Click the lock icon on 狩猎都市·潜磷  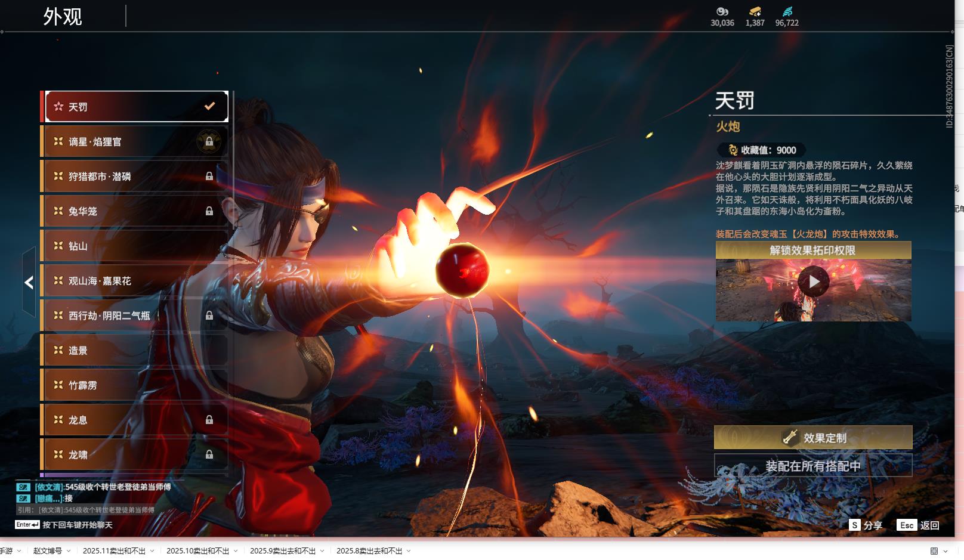coord(209,176)
